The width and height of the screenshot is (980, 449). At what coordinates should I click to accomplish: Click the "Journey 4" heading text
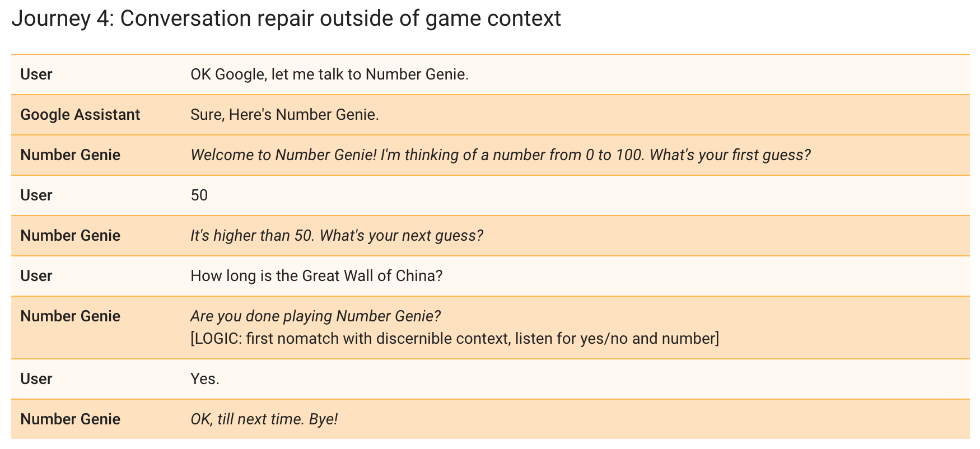tap(286, 18)
